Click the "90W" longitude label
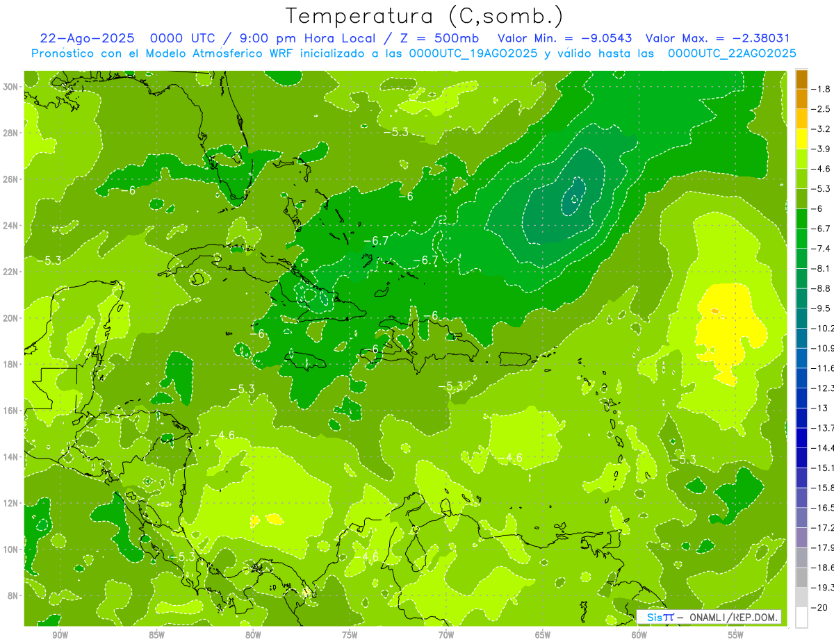This screenshot has height=644, width=834. click(x=60, y=635)
